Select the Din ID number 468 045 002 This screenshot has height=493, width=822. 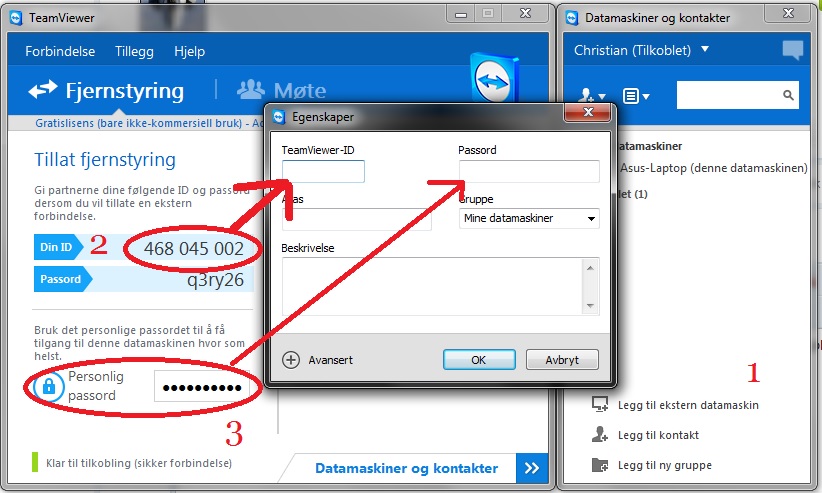(193, 249)
